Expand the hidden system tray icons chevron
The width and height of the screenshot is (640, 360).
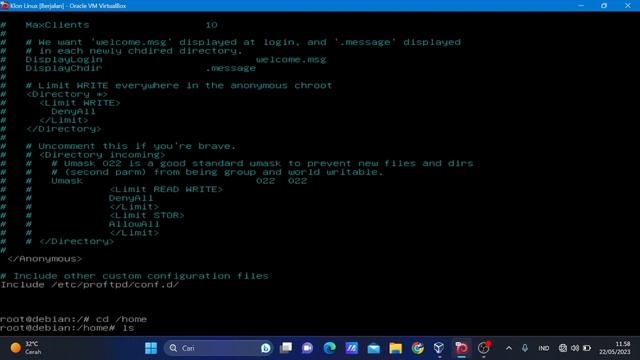click(509, 348)
